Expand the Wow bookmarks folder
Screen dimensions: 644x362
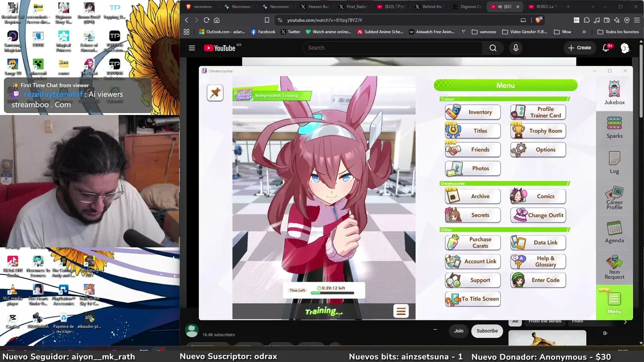tap(562, 32)
